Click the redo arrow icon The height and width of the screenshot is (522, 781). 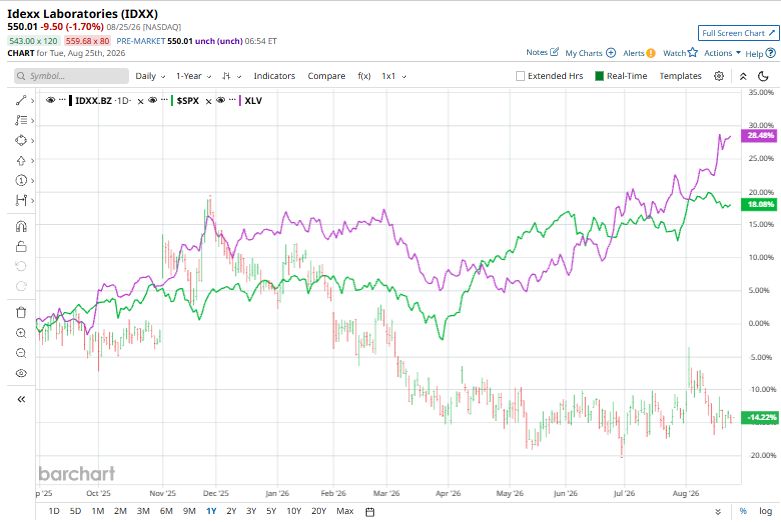[21, 286]
